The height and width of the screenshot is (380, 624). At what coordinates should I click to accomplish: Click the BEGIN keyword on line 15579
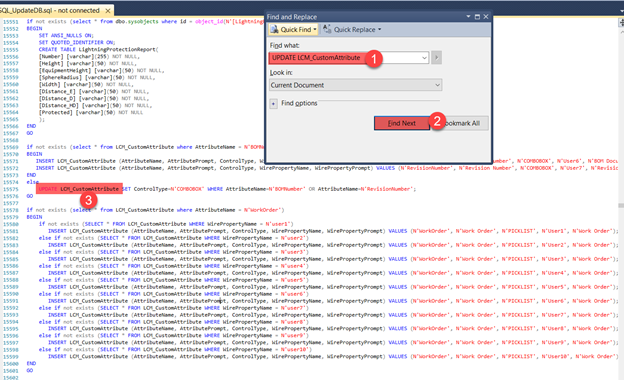tap(34, 217)
